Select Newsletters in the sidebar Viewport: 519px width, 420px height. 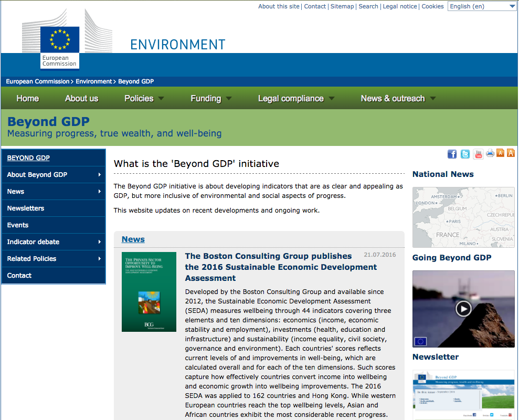(x=54, y=208)
